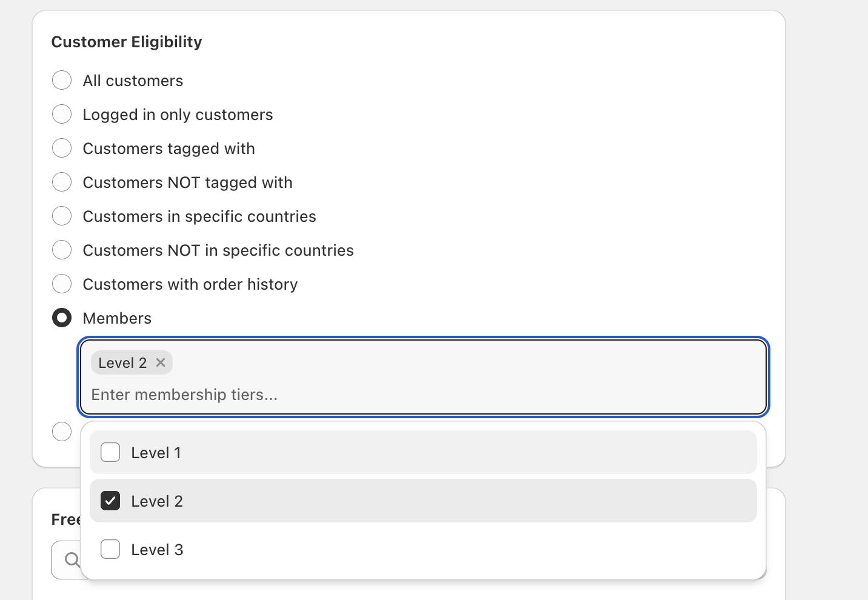Image resolution: width=868 pixels, height=600 pixels.
Task: Check the Level 3 checkbox
Action: coord(110,549)
